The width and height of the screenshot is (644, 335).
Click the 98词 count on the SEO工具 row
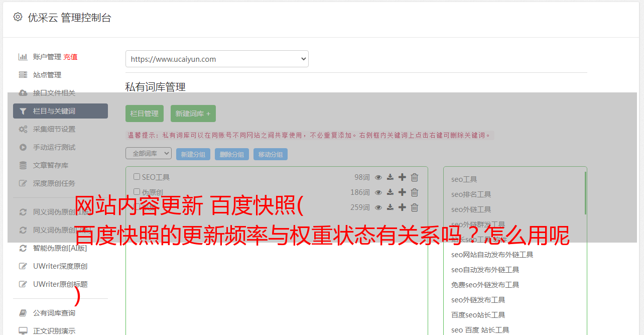point(362,177)
